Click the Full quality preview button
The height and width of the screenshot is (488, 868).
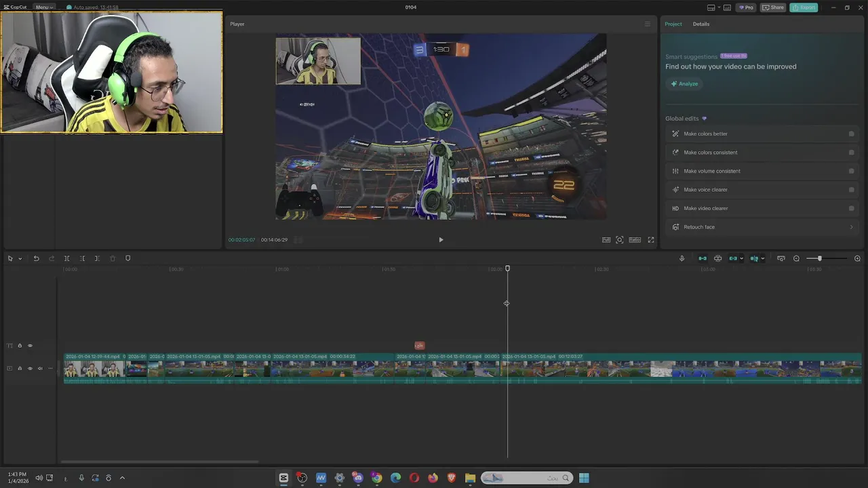pos(606,239)
